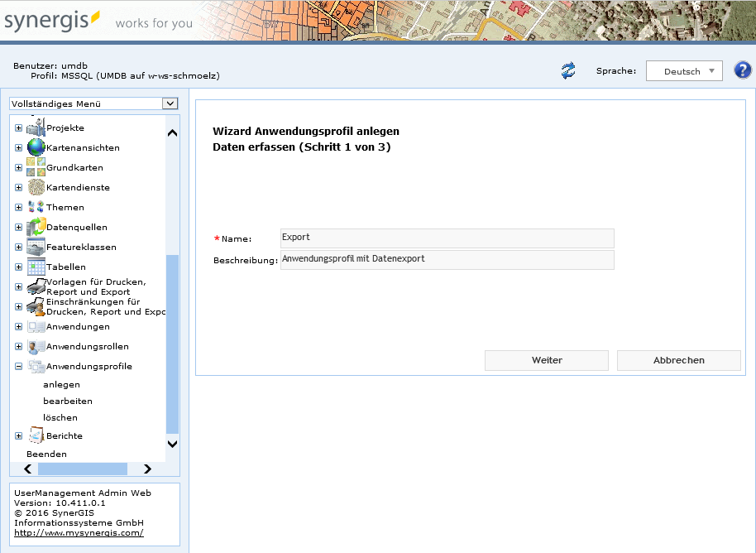This screenshot has width=756, height=553.
Task: Click the Datenquellen icon in tree
Action: pyautogui.click(x=36, y=227)
